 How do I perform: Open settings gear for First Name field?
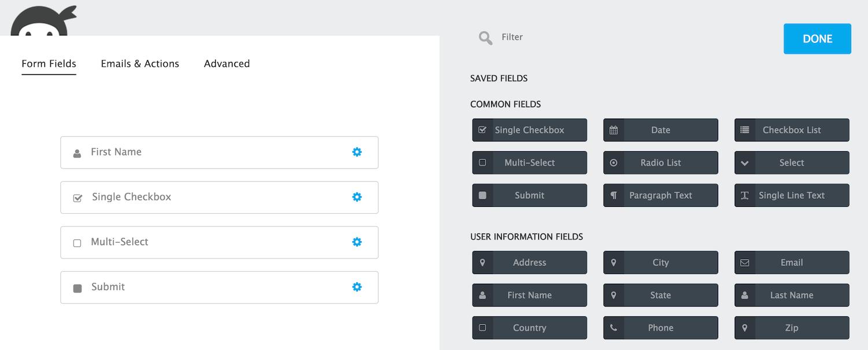click(357, 152)
